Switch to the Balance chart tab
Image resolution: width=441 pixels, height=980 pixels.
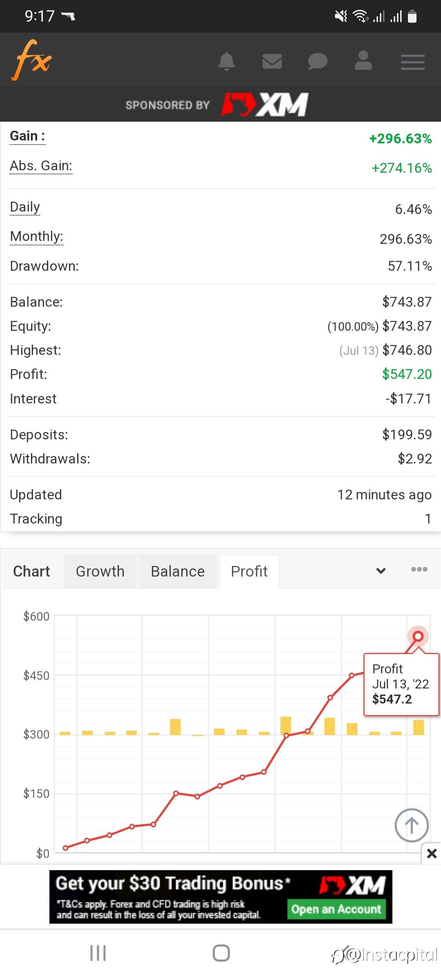click(x=178, y=571)
